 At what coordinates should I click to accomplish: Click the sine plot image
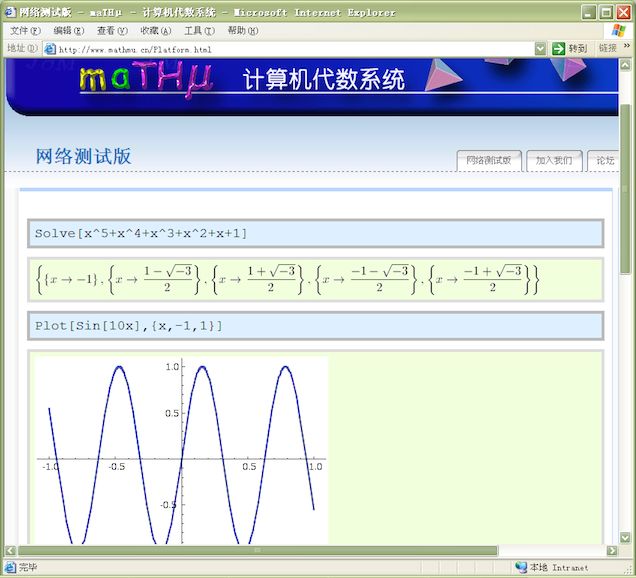click(182, 450)
